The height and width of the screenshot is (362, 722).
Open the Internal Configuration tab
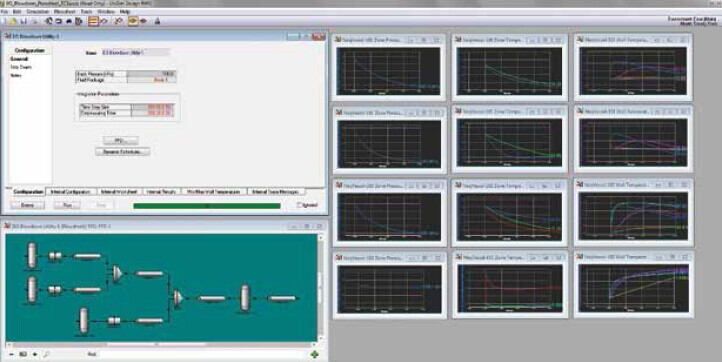click(x=70, y=192)
